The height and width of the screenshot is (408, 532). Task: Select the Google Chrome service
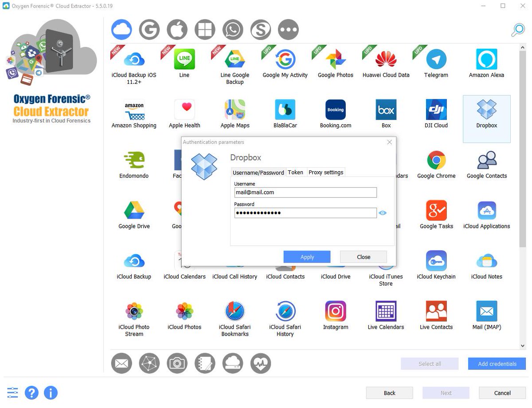(x=436, y=165)
